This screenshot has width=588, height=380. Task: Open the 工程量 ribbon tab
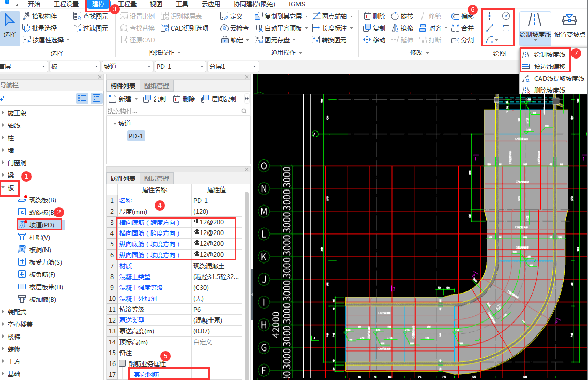click(x=127, y=4)
